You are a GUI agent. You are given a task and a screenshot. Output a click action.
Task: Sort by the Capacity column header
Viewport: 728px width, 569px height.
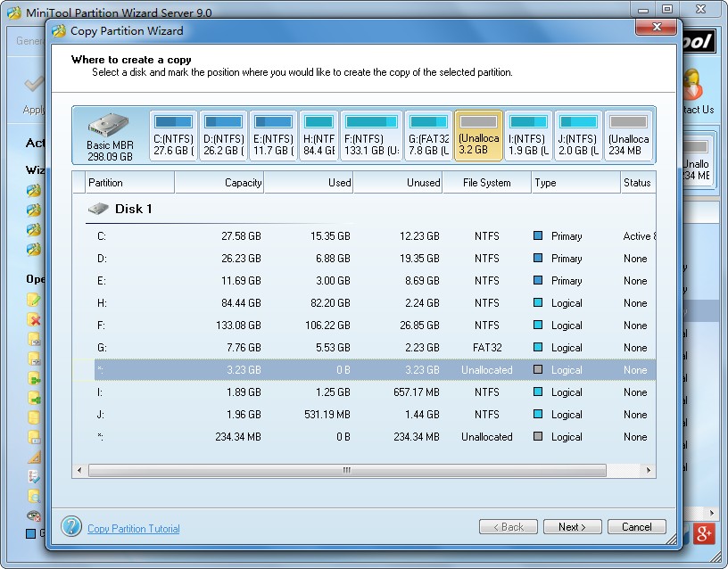pyautogui.click(x=219, y=183)
